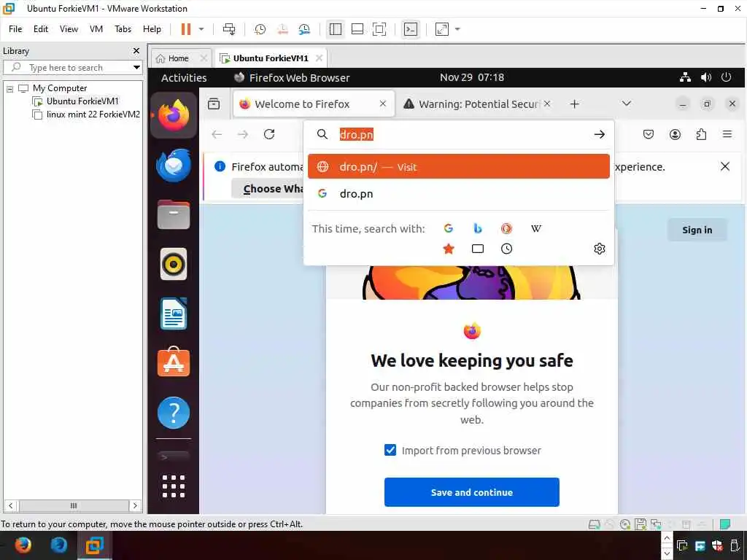Open the Ubuntu network status icon
The width and height of the screenshot is (747, 560).
[x=685, y=77]
